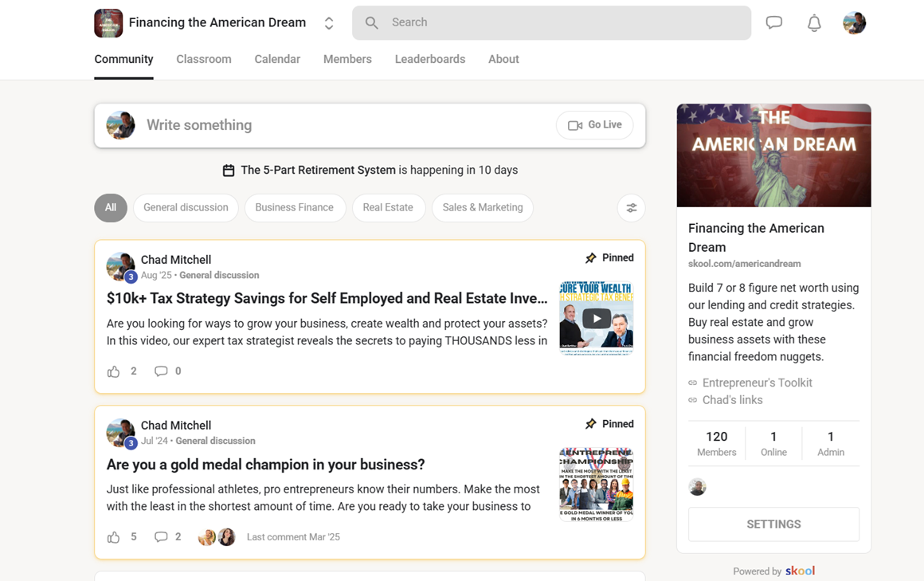Click General discussion label on Aug '25 post
Viewport: 924px width, 581px height.
[x=219, y=275]
